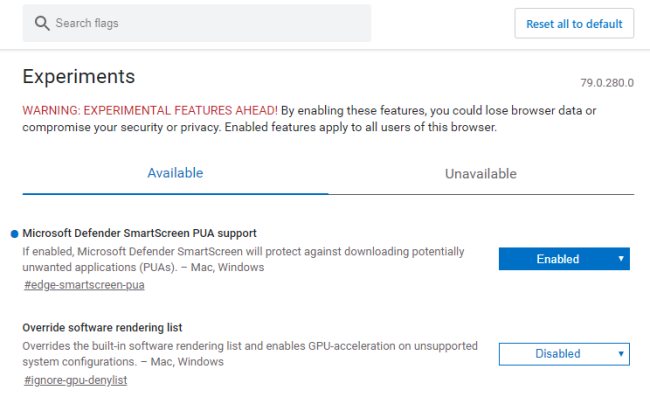Follow the #edge-smartscreen-pua link

(x=84, y=286)
